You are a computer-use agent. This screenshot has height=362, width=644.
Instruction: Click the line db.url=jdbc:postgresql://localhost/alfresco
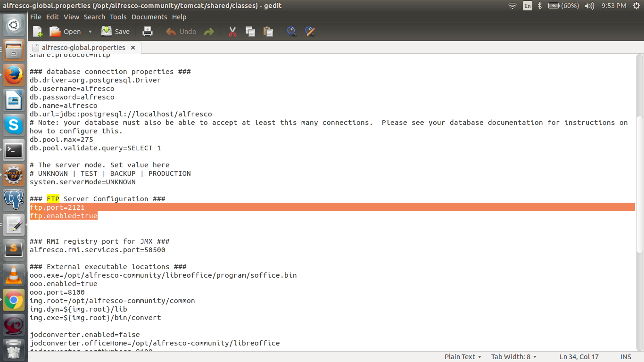(x=121, y=114)
